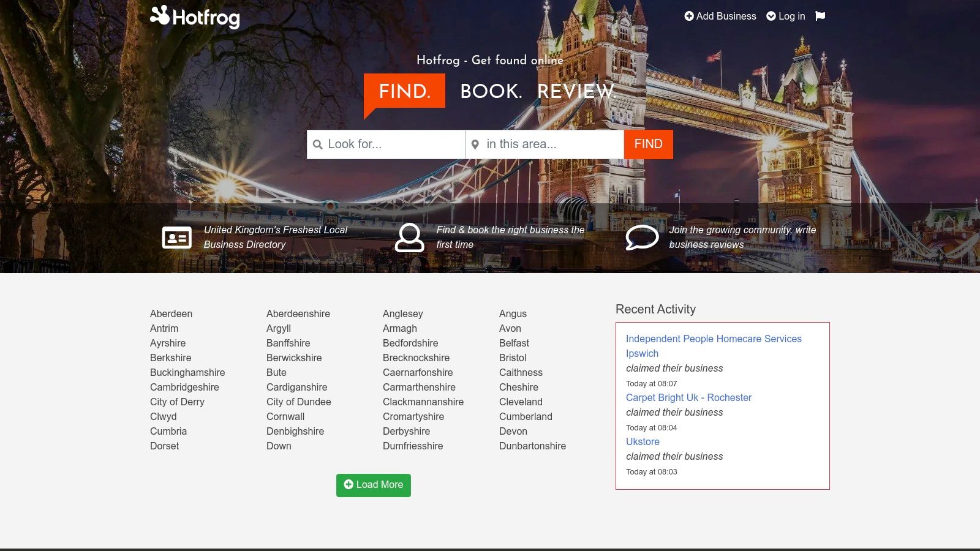Open the Dunbartonshire region link
The image size is (980, 551).
[532, 446]
